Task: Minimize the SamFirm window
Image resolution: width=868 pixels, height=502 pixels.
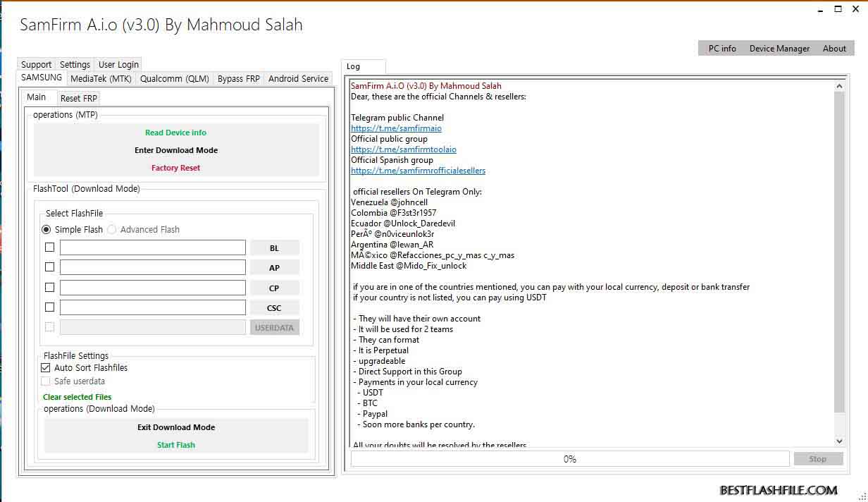Action: click(x=821, y=10)
